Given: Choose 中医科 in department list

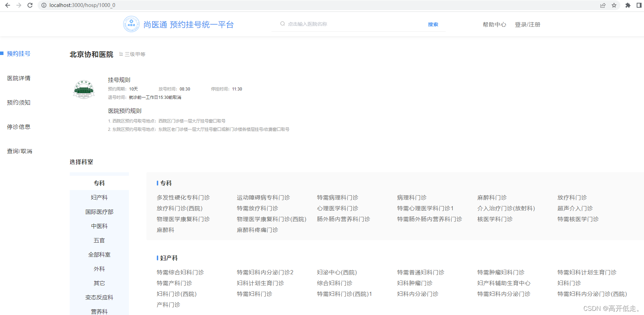Looking at the screenshot, I should click(x=99, y=226).
